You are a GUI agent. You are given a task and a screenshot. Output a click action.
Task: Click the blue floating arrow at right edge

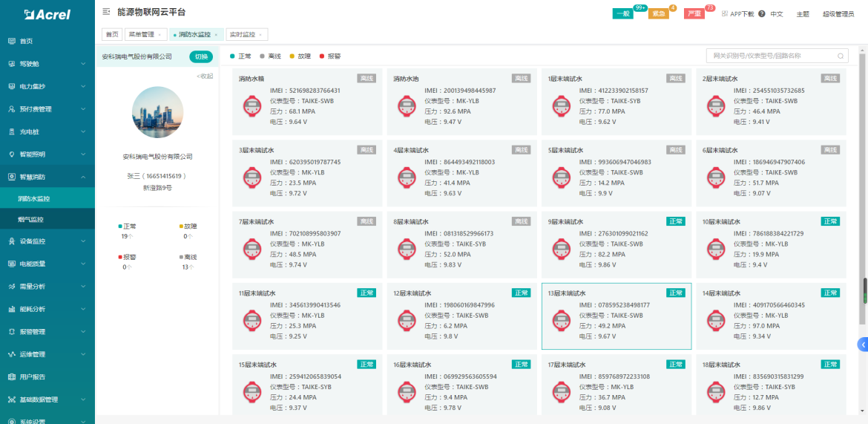pos(863,345)
